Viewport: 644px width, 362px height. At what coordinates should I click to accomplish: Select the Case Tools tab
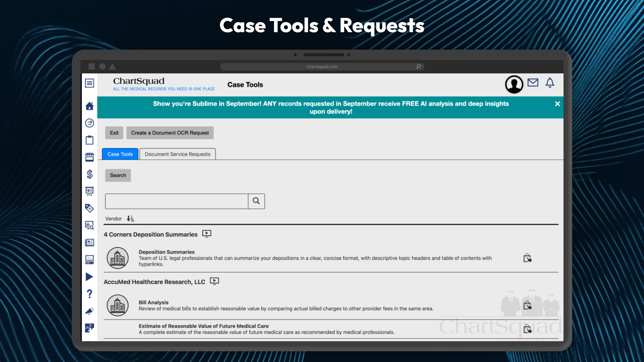point(120,154)
